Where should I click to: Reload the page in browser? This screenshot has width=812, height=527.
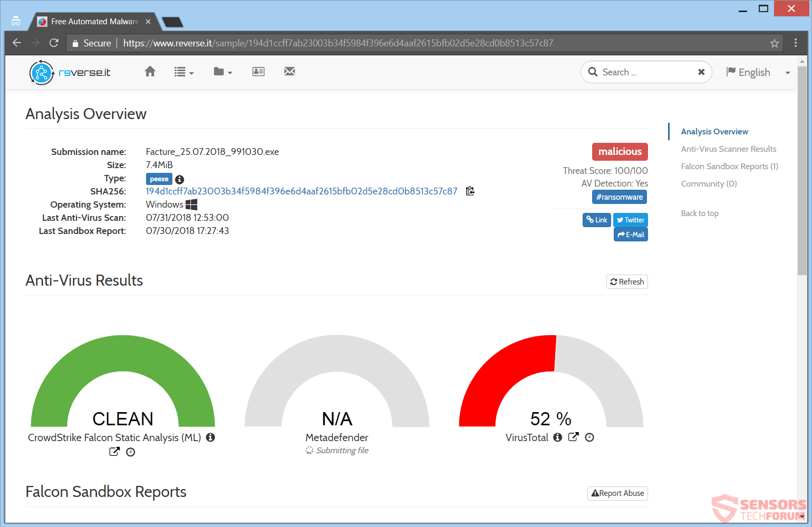54,43
